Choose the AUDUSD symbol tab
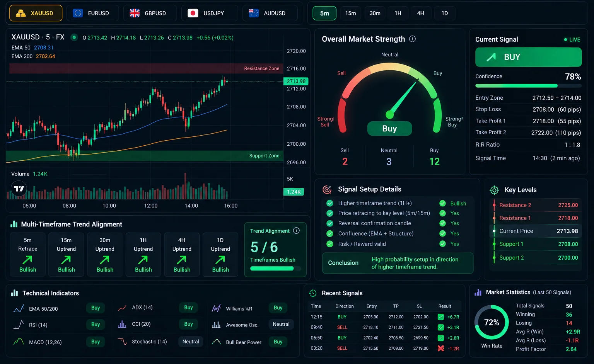 pos(270,13)
